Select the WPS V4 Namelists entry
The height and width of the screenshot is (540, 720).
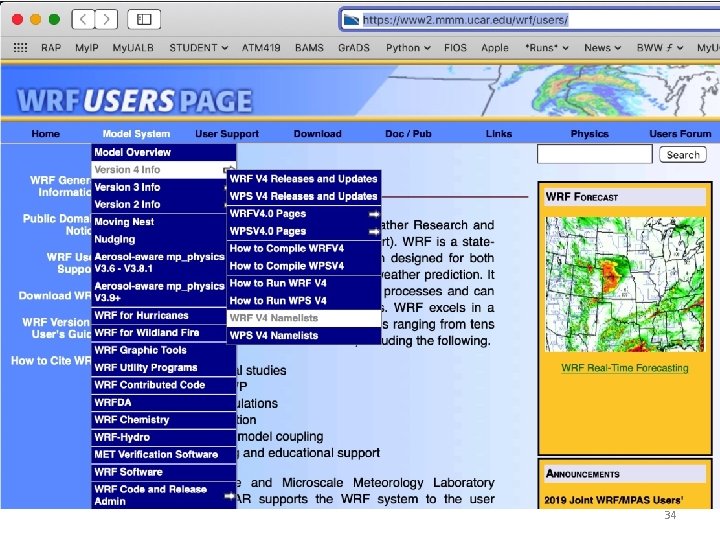pyautogui.click(x=304, y=336)
